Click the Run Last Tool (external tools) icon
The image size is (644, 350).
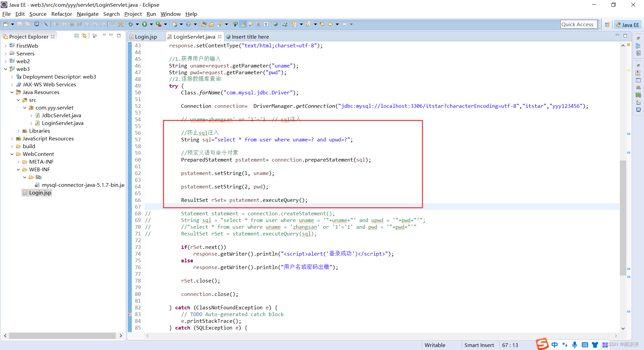coord(158,24)
